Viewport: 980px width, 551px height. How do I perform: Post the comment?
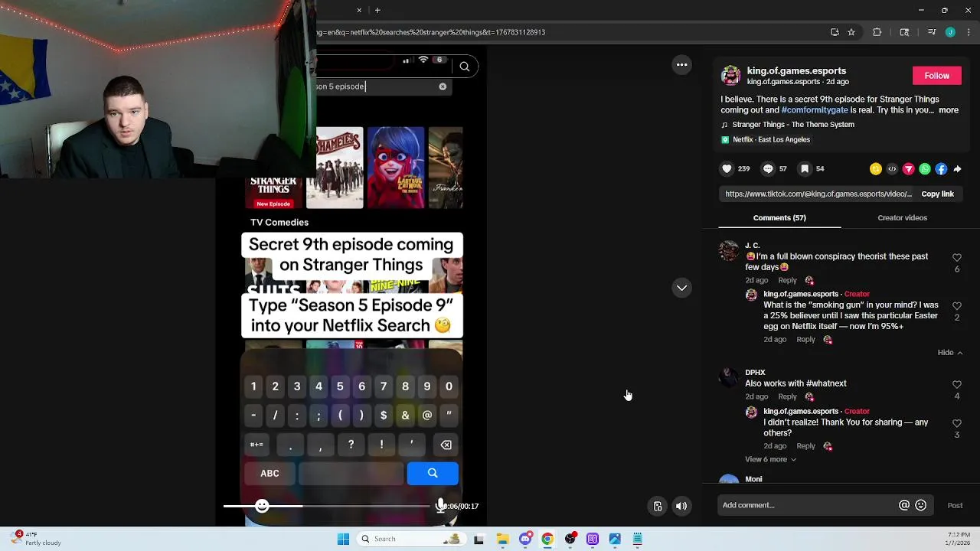tap(955, 505)
